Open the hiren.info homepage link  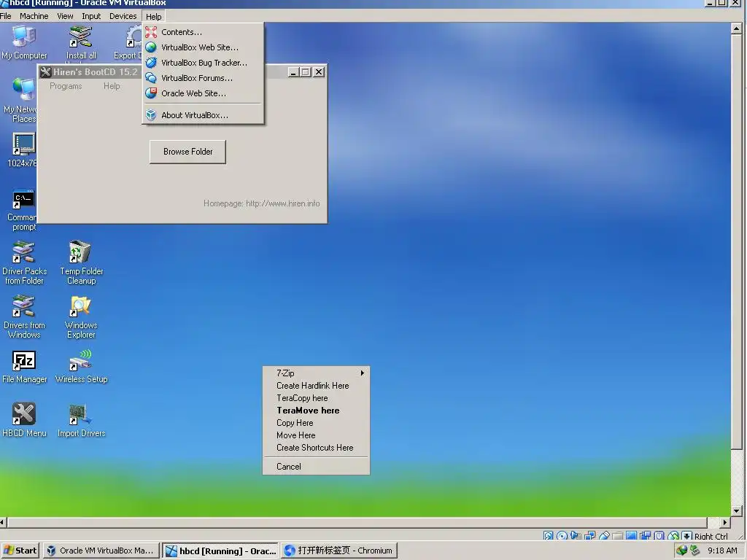coord(283,203)
